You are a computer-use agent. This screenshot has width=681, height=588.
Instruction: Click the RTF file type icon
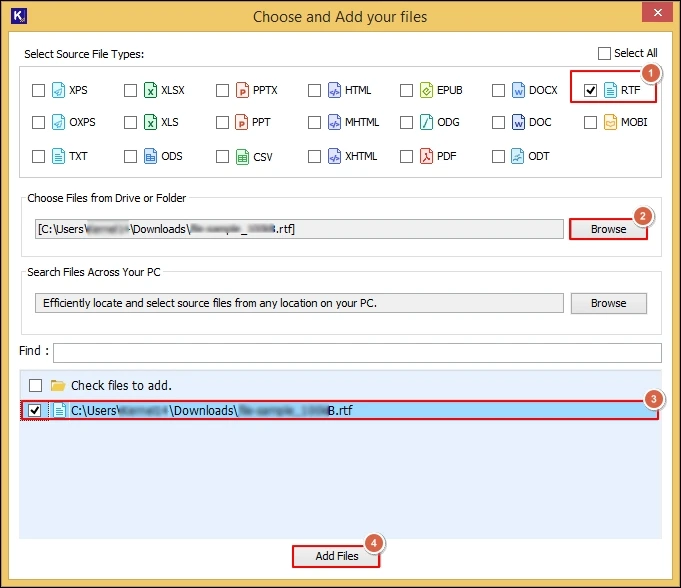click(610, 90)
